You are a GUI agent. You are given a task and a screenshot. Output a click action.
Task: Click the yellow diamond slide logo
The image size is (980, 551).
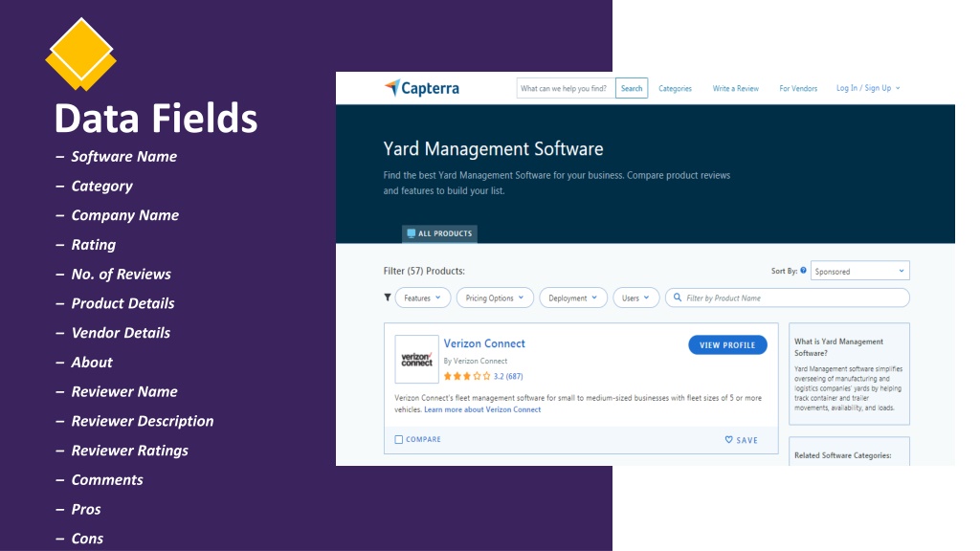coord(80,54)
